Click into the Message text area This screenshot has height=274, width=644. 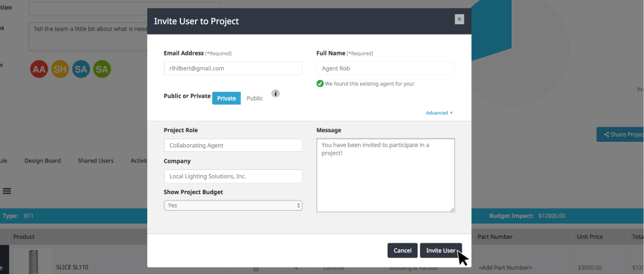point(385,175)
